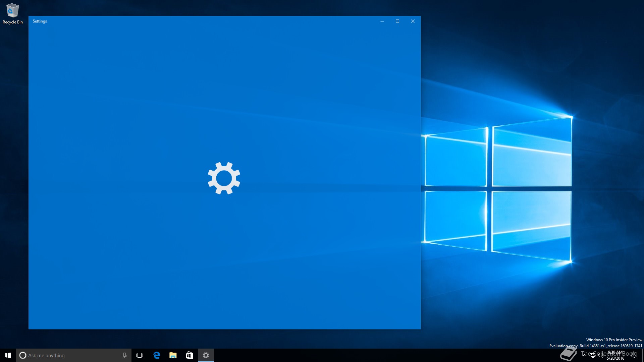The height and width of the screenshot is (362, 644).
Task: Show calendar via taskbar clock
Action: coord(615,355)
